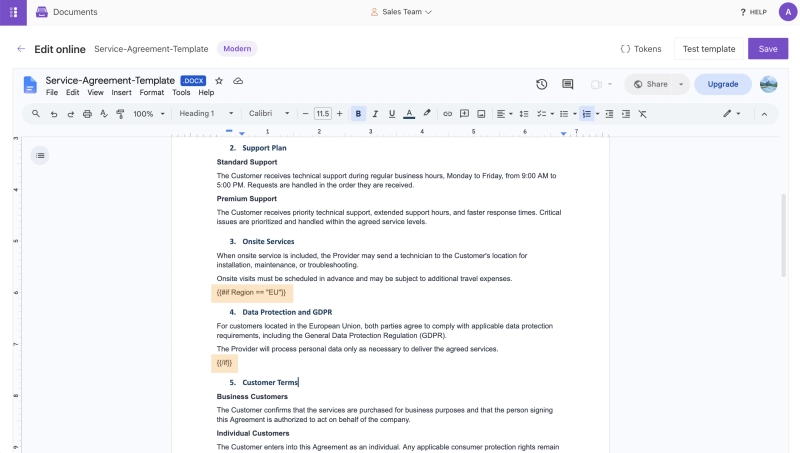Click Test template button
This screenshot has height=453, width=800.
pyautogui.click(x=709, y=49)
